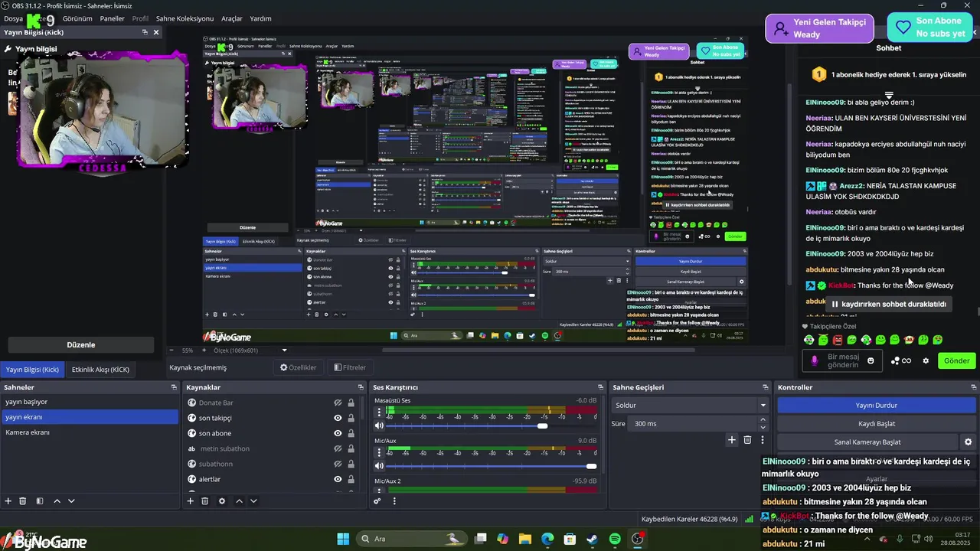Pop out the Sahneler dock panel

pos(174,387)
